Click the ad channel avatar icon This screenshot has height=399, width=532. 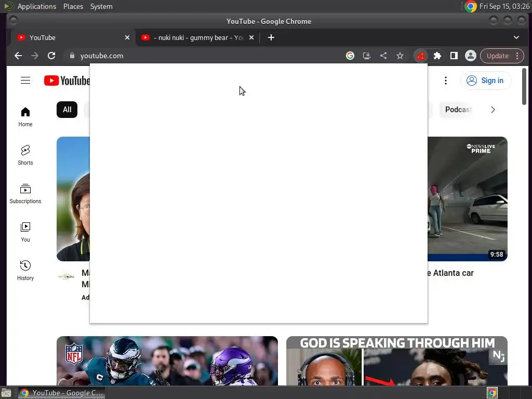pos(66,276)
